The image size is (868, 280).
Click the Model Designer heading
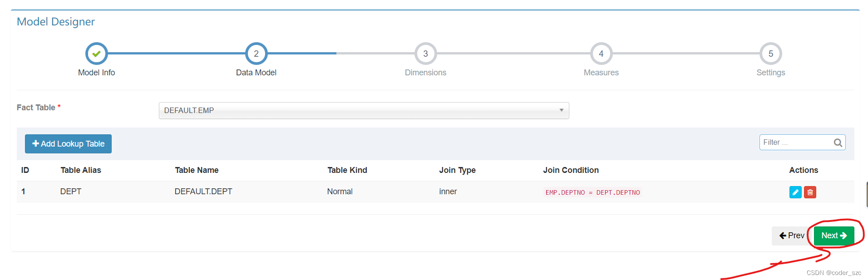tap(56, 22)
